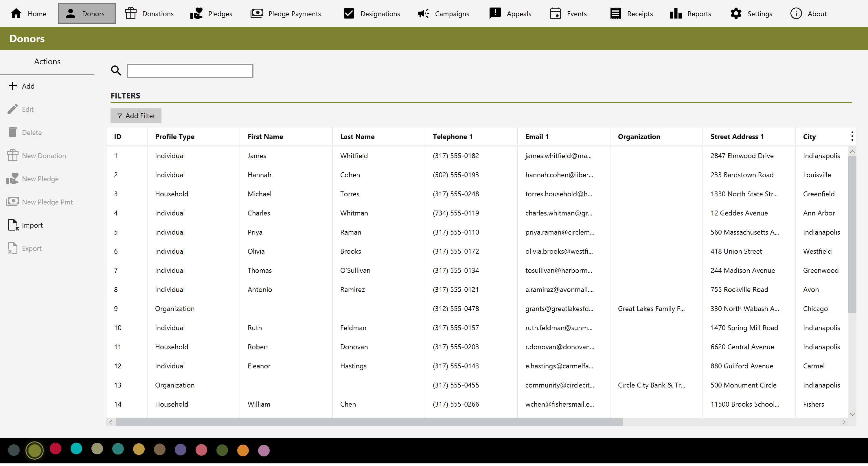Click the Pledges hand-heart icon
The image size is (868, 466).
coord(196,14)
